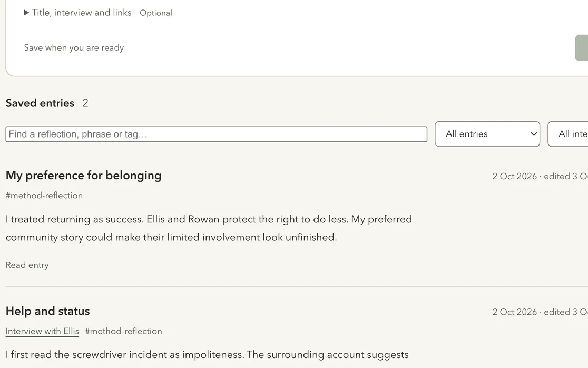Click the Saved entries heading
The image size is (588, 368).
[40, 103]
